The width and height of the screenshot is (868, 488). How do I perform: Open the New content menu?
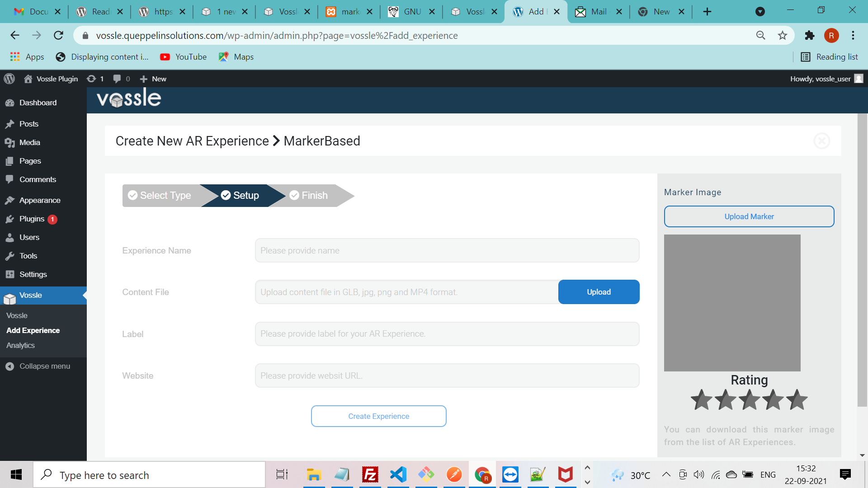click(x=153, y=79)
